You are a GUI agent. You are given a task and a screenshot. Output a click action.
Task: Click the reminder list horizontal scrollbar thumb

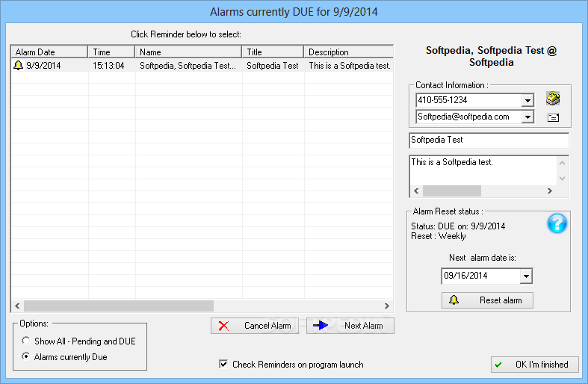(119, 306)
